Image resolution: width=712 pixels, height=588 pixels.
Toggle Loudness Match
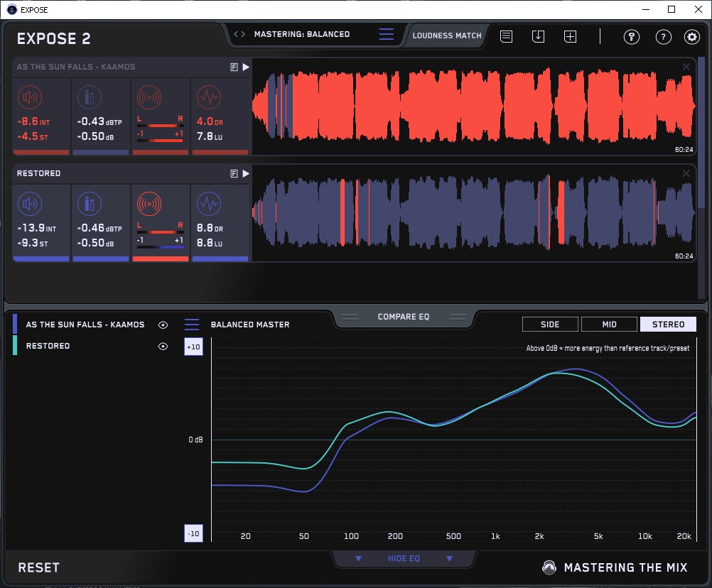pos(447,35)
